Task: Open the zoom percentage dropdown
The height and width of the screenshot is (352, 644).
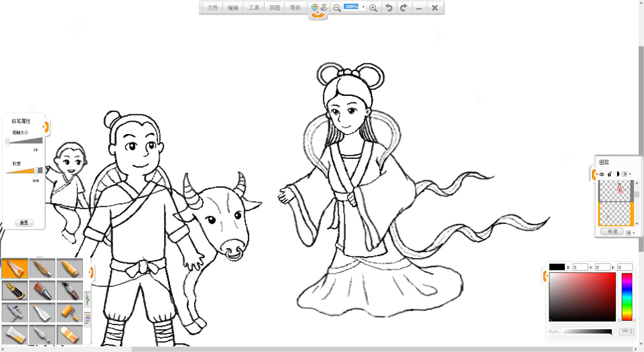Action: tap(363, 7)
